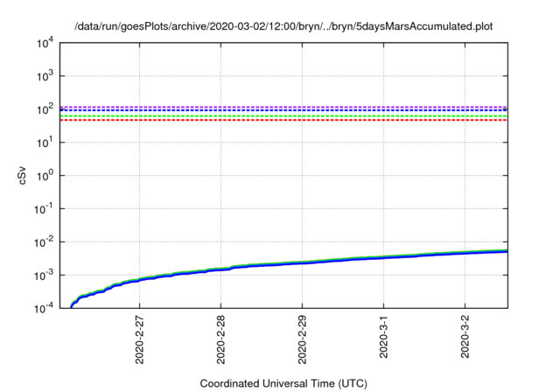This screenshot has width=560, height=392.
Task: Select the 2020-2-29 date tick label
Action: (302, 339)
